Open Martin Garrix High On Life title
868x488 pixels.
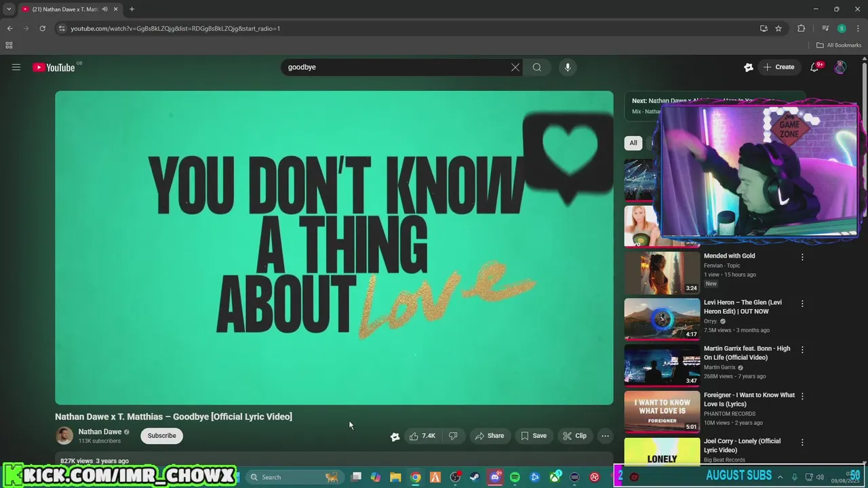pyautogui.click(x=747, y=353)
